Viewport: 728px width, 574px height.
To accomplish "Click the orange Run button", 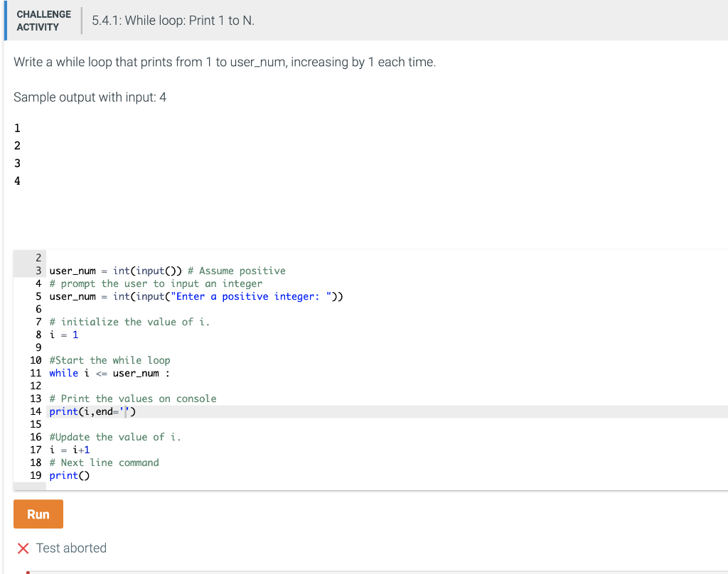I will 38,514.
